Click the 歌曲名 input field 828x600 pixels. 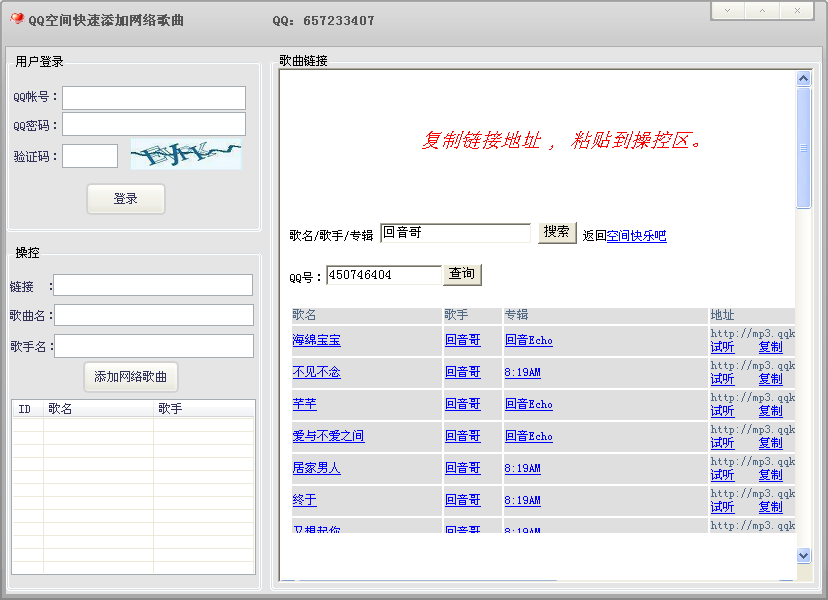tap(154, 315)
